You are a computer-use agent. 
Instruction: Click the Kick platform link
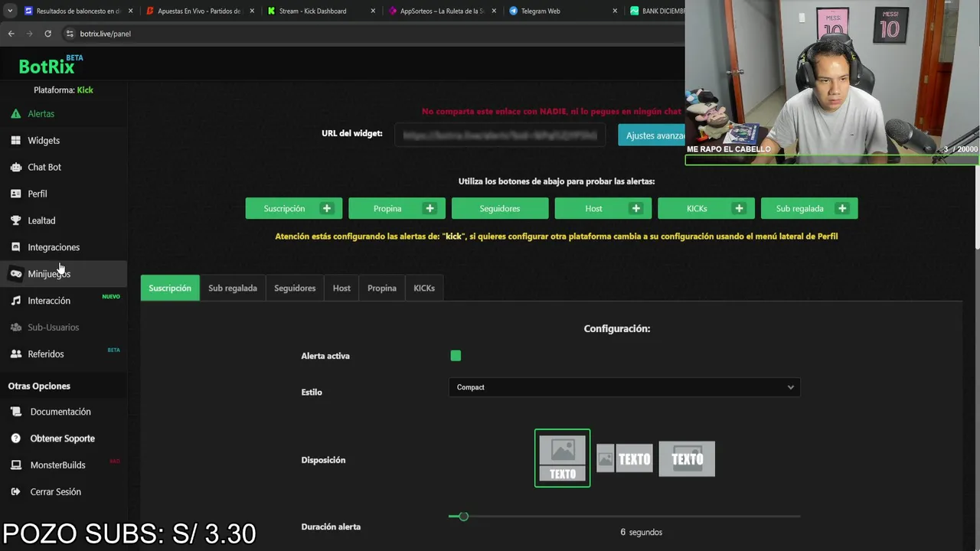tap(85, 90)
